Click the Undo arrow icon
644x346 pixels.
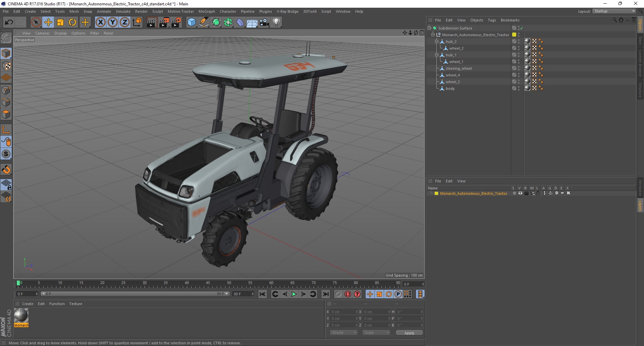[9, 22]
